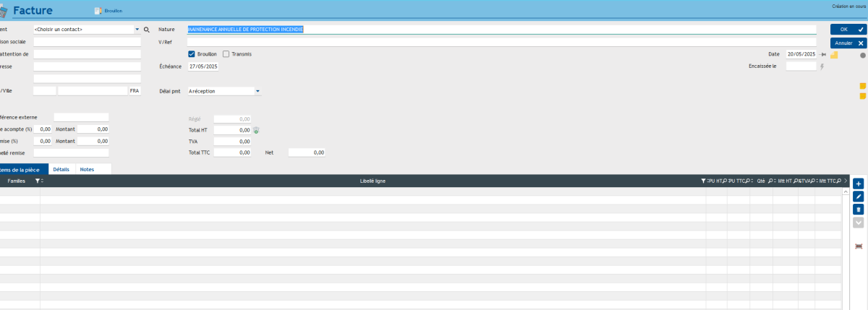The image size is (868, 310).
Task: Click the grey status circle indicator
Action: (x=862, y=55)
